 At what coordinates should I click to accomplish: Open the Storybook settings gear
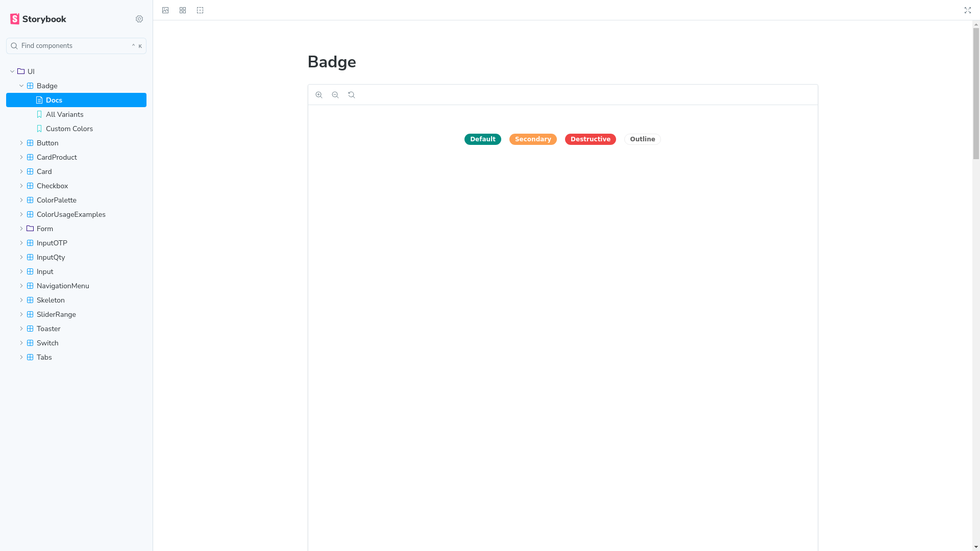click(x=139, y=19)
